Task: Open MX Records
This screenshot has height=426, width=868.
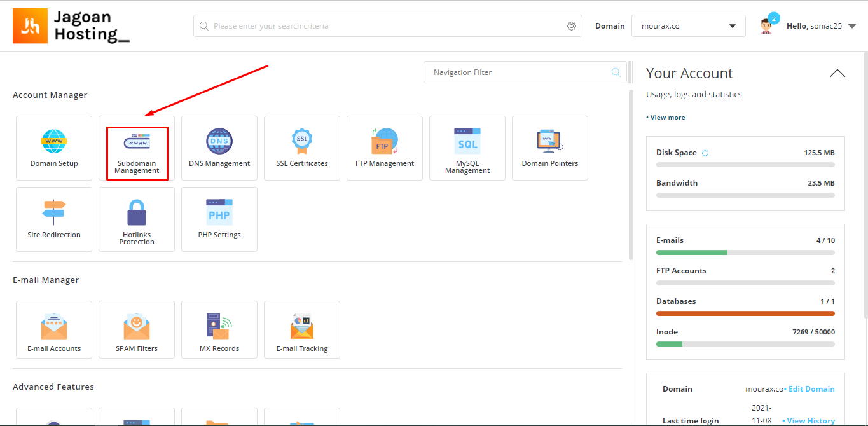Action: click(219, 330)
